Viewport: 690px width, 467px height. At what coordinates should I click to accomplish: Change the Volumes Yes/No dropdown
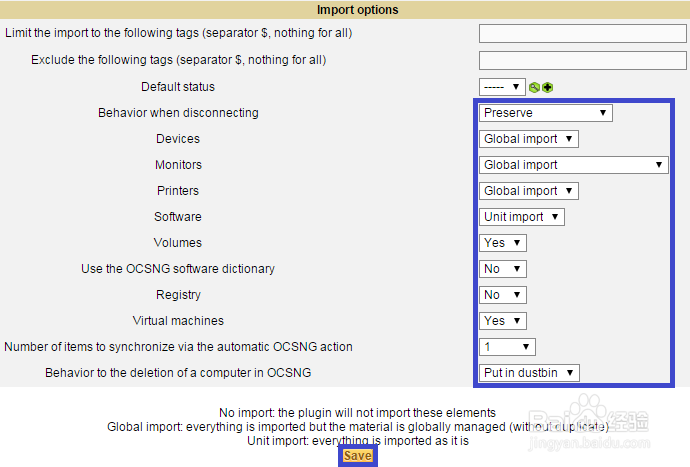(x=503, y=243)
